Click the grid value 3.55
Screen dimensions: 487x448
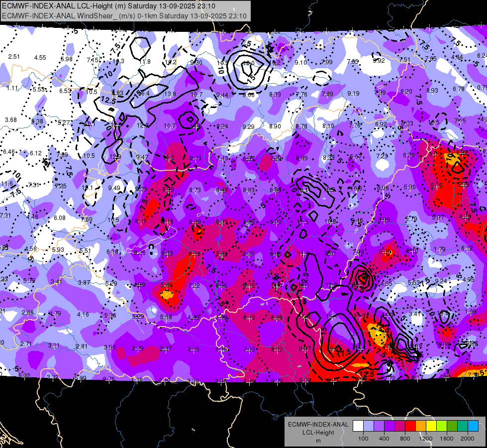193,349
